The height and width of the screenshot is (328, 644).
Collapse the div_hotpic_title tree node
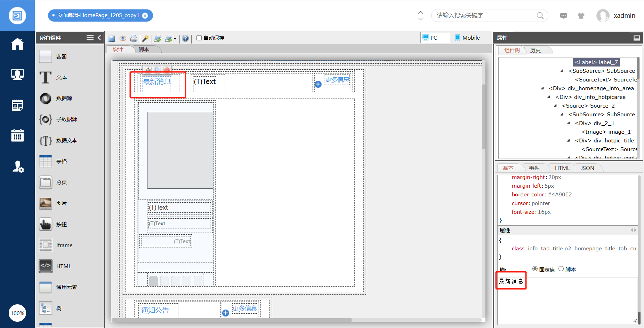[x=569, y=141]
